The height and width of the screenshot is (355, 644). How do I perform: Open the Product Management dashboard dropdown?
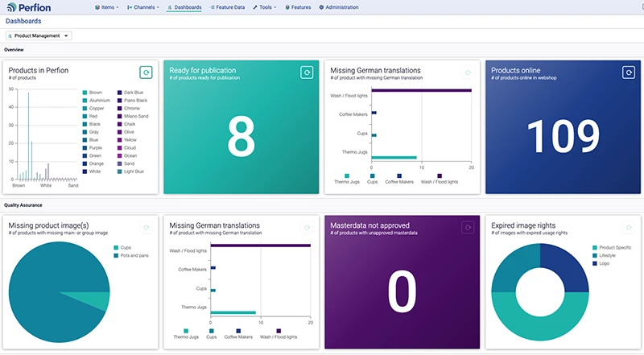(39, 35)
